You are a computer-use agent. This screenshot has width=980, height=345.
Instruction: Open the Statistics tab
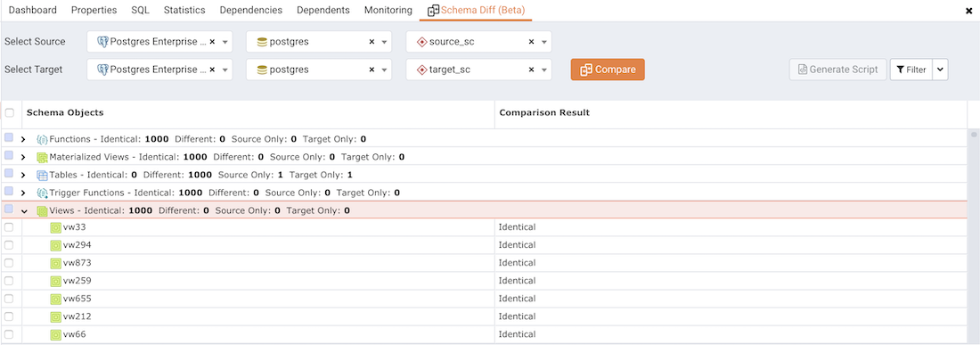click(184, 10)
